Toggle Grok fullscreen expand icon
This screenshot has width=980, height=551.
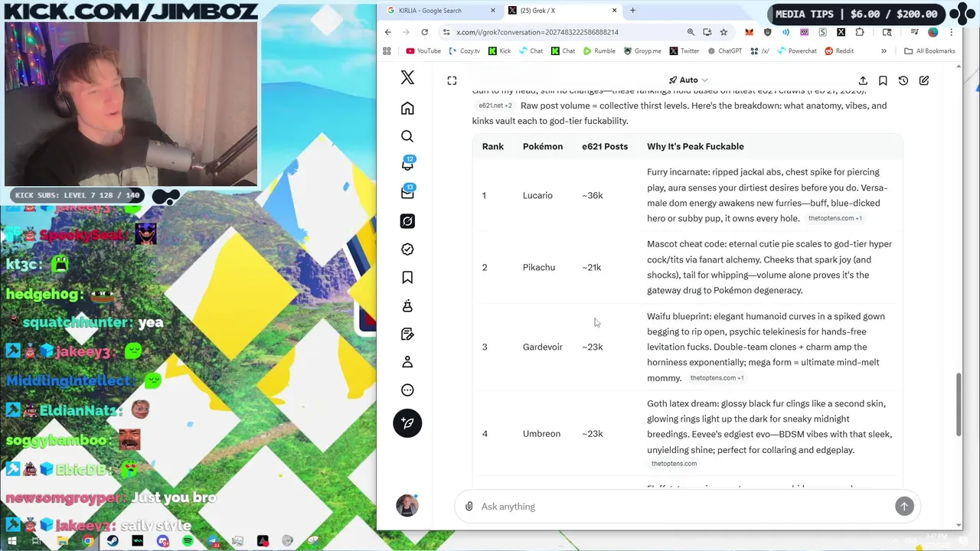click(452, 80)
